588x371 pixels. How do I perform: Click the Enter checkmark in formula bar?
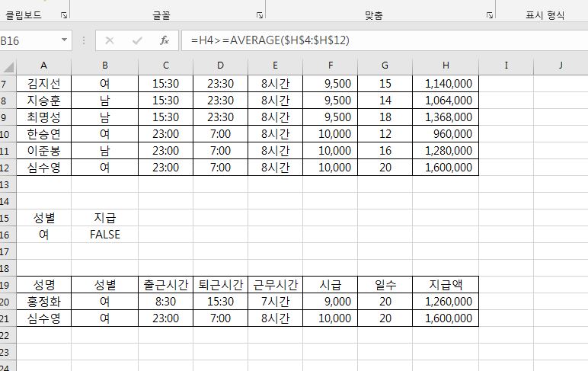[137, 40]
